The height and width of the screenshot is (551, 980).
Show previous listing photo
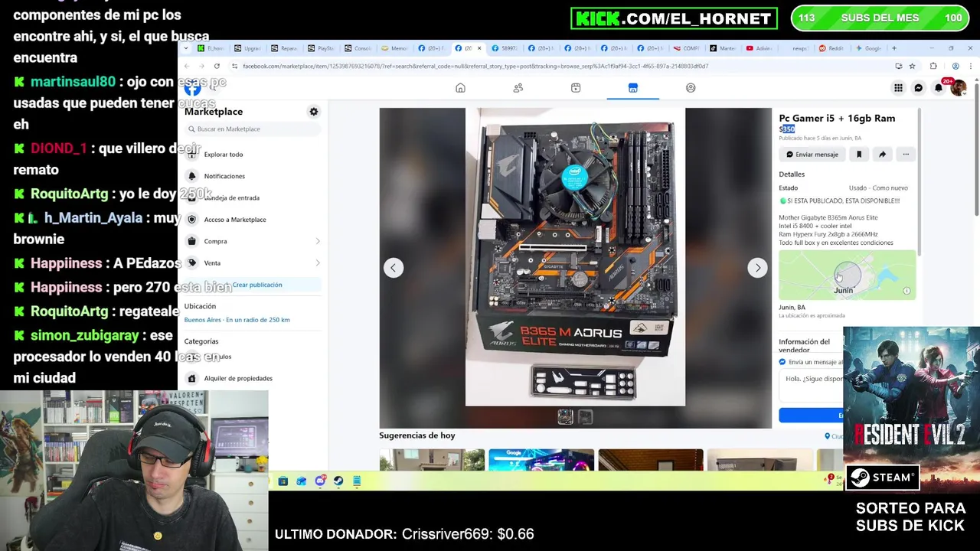(394, 268)
